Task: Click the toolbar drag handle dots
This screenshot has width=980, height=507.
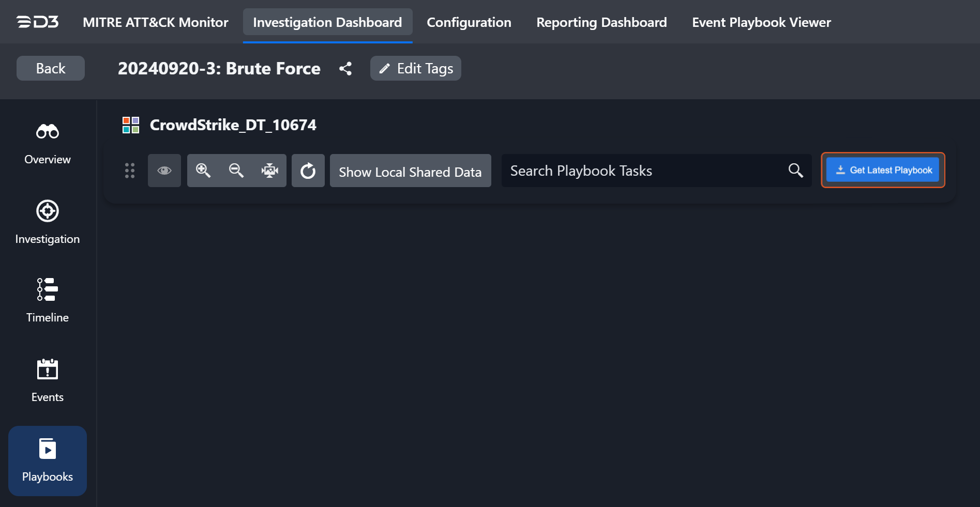Action: 130,171
